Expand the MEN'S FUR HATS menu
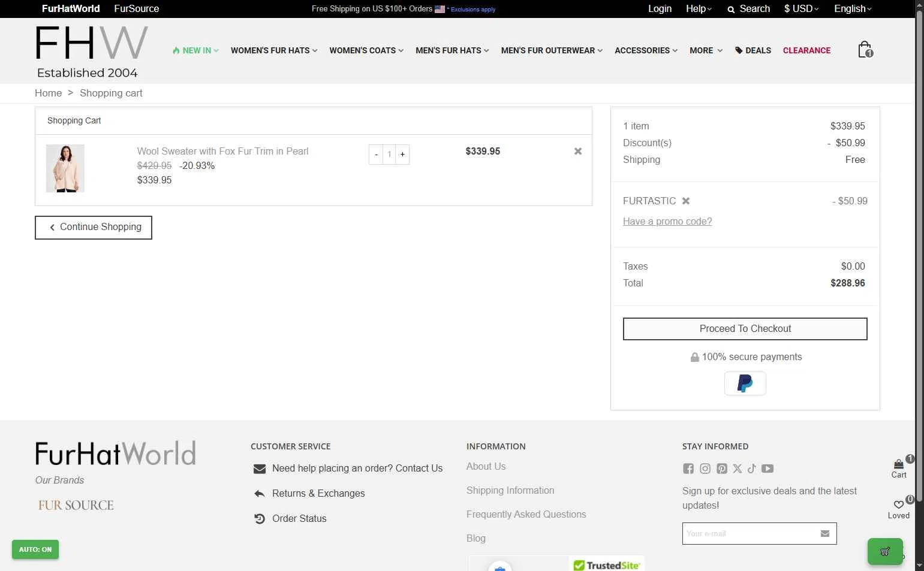924x571 pixels. 452,50
